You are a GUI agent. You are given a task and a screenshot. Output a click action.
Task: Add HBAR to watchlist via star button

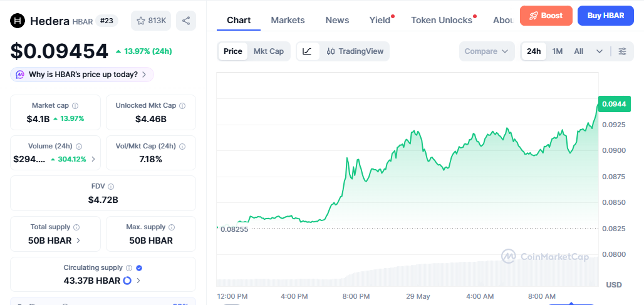pyautogui.click(x=151, y=21)
